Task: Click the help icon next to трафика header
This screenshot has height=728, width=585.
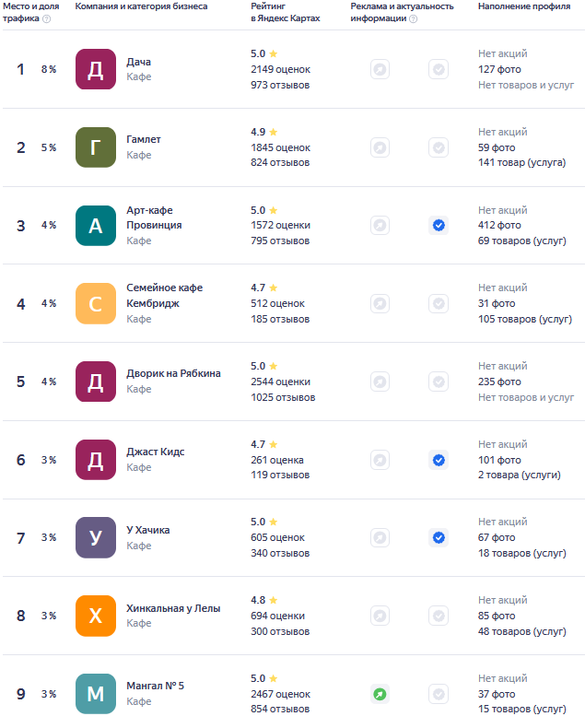Action: (46, 19)
